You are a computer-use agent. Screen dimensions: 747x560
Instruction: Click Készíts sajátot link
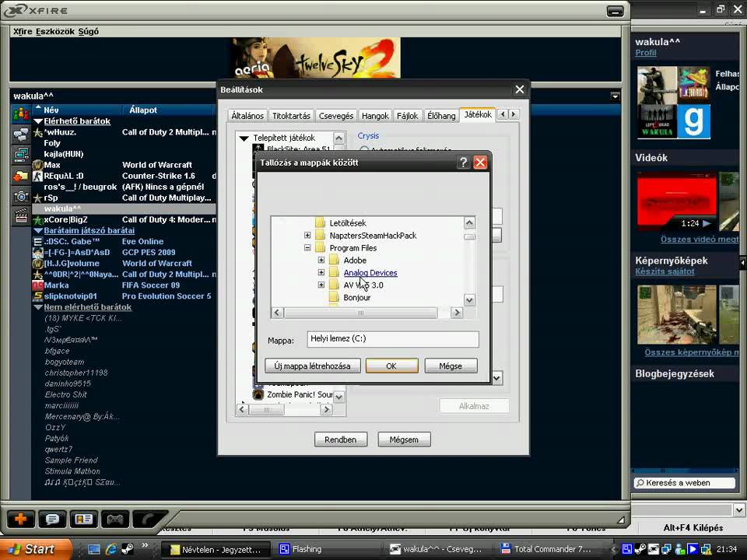click(665, 271)
